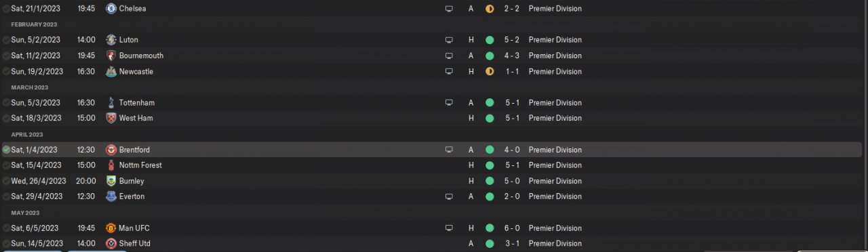The image size is (868, 252).
Task: Toggle the check circle beside Sun, 14/5/2023
Action: click(6, 243)
